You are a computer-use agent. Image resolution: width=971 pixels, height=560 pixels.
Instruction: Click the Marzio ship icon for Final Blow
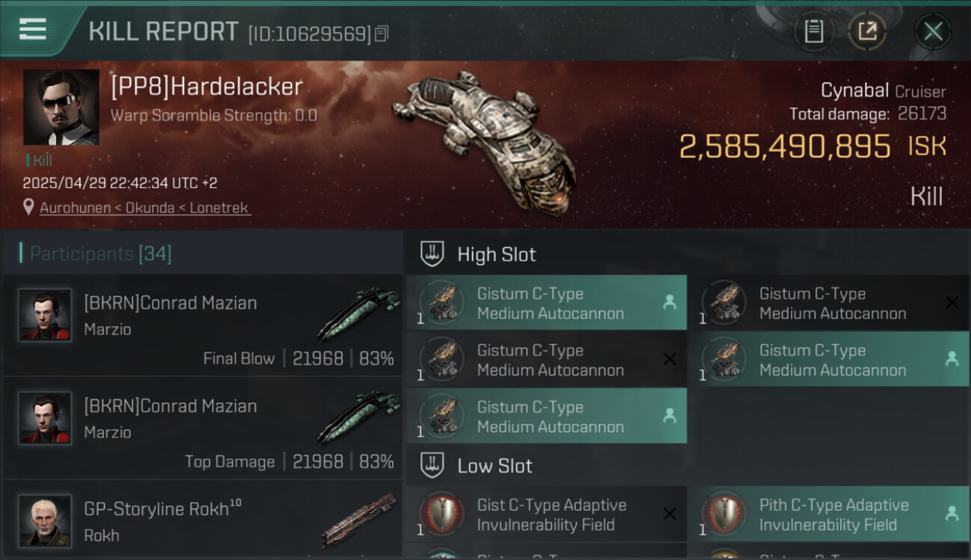(359, 314)
